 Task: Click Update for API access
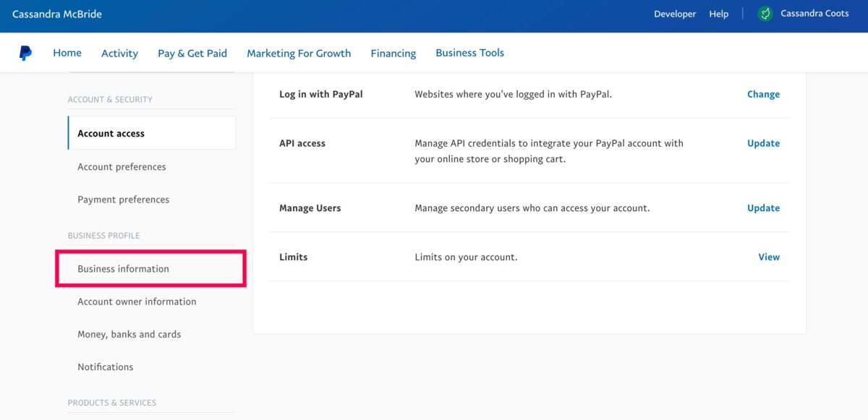pos(763,143)
